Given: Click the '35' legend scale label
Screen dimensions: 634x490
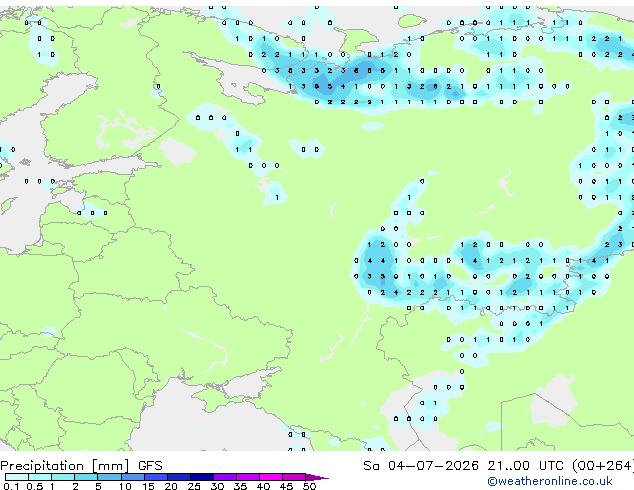Looking at the screenshot, I should pos(240,486).
